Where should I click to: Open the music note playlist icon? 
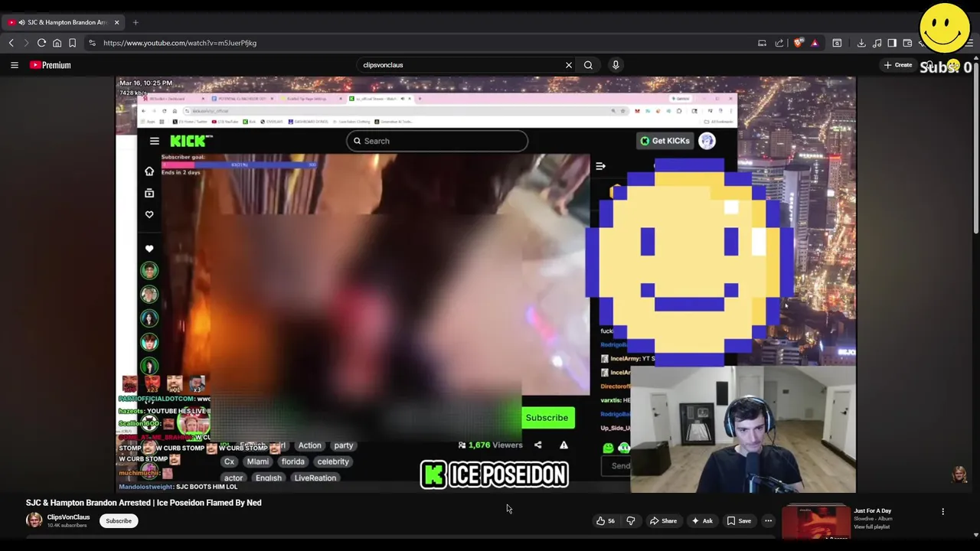[877, 43]
